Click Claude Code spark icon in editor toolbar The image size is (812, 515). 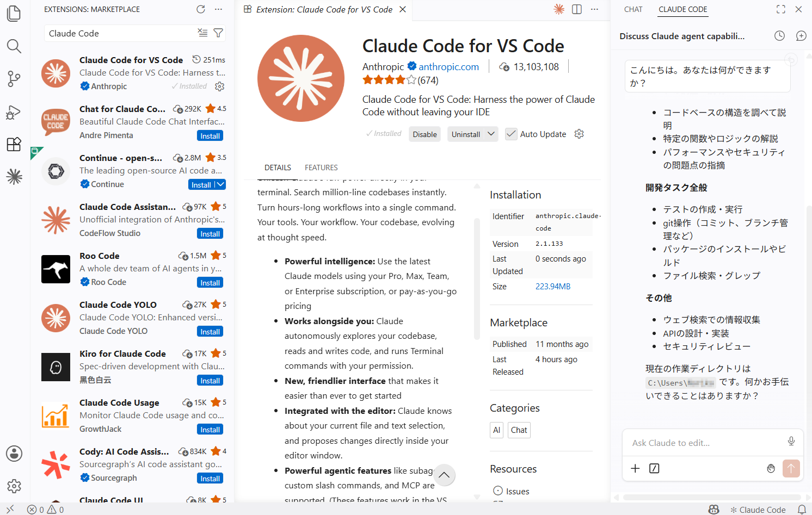[x=559, y=9]
